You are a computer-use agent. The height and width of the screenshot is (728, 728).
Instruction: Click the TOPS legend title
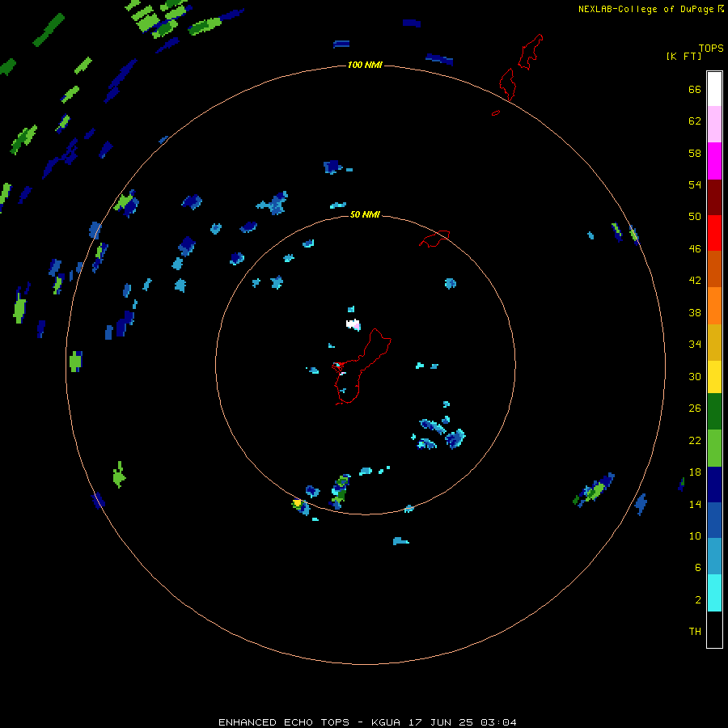(x=711, y=48)
